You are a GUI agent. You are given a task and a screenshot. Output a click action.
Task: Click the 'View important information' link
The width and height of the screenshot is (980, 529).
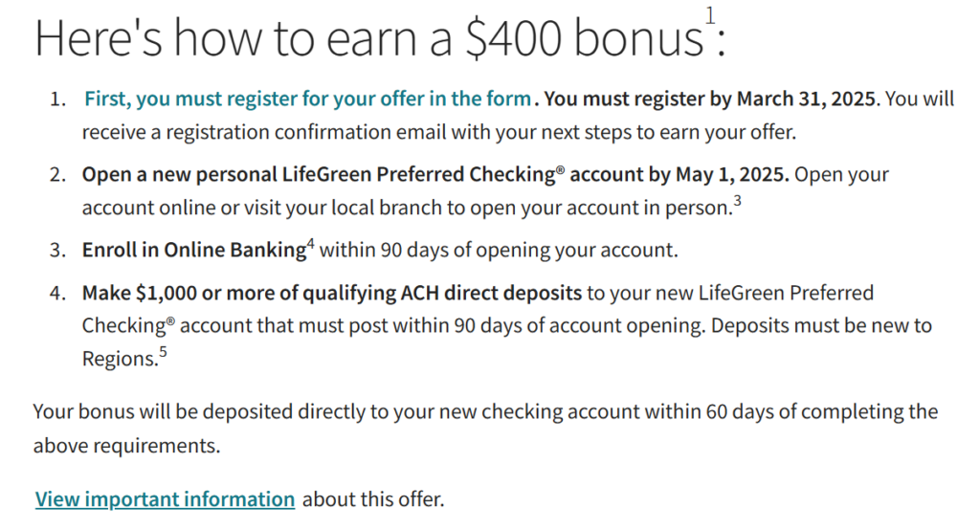tap(165, 499)
